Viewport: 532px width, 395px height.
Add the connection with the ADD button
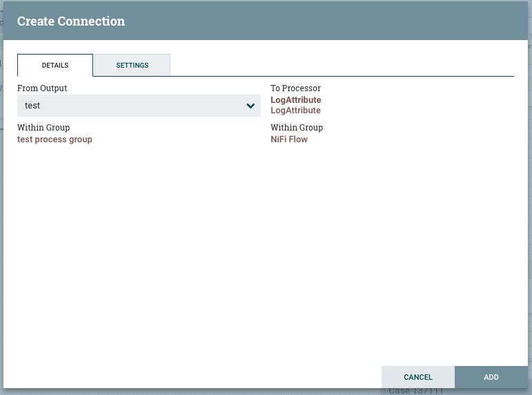[x=491, y=377]
